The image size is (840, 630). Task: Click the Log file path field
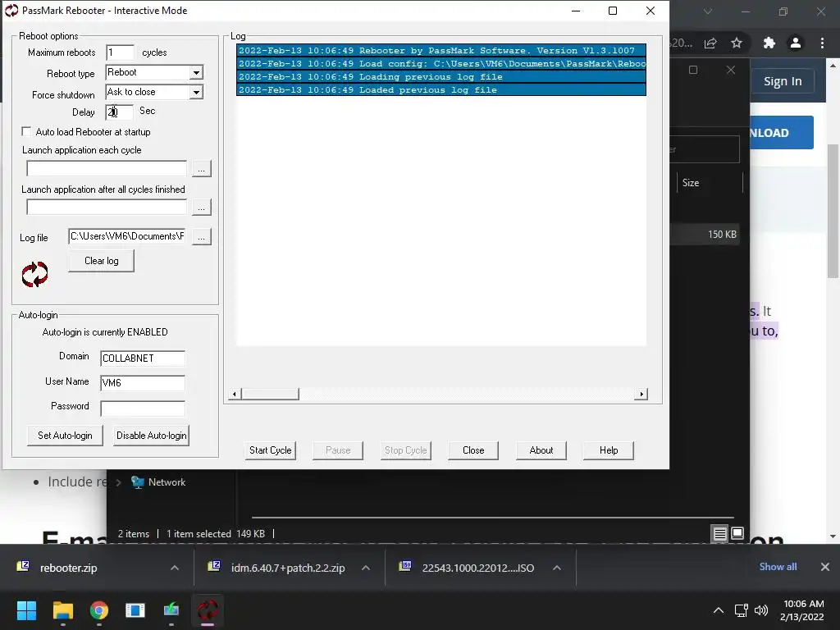coord(127,236)
